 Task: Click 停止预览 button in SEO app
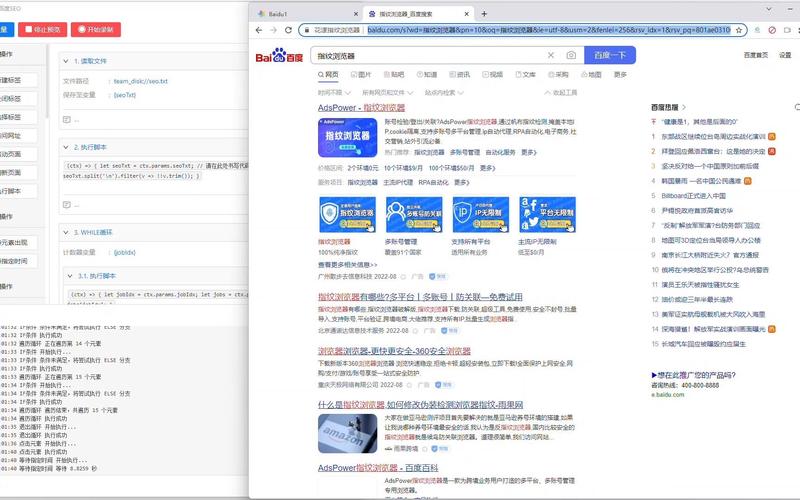(x=42, y=30)
